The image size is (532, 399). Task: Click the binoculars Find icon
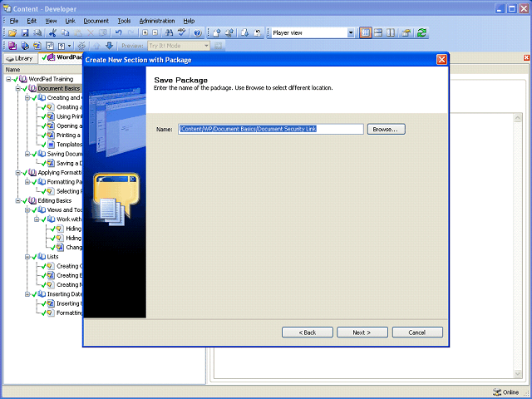tap(169, 33)
